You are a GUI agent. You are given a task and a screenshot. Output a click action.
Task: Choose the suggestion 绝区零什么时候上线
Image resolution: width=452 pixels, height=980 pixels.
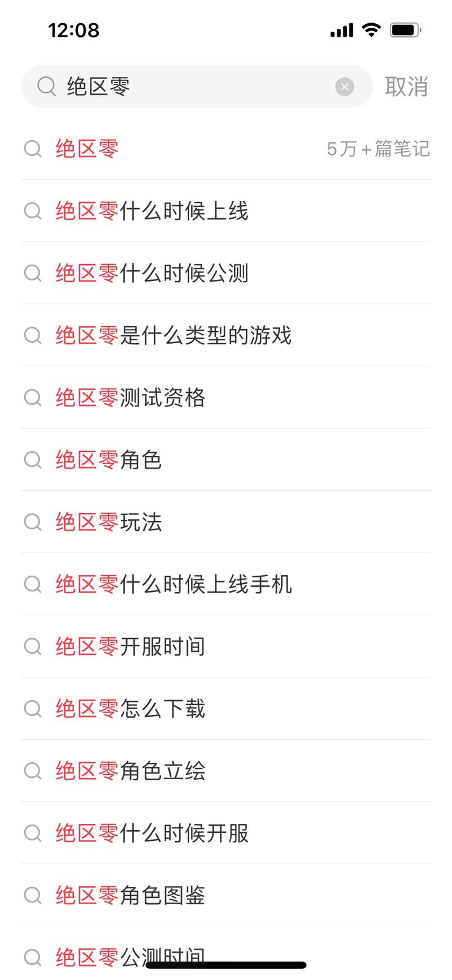click(226, 211)
